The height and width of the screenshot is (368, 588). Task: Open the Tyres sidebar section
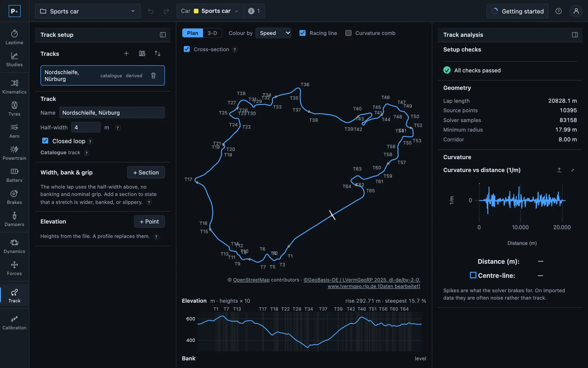pos(14,109)
